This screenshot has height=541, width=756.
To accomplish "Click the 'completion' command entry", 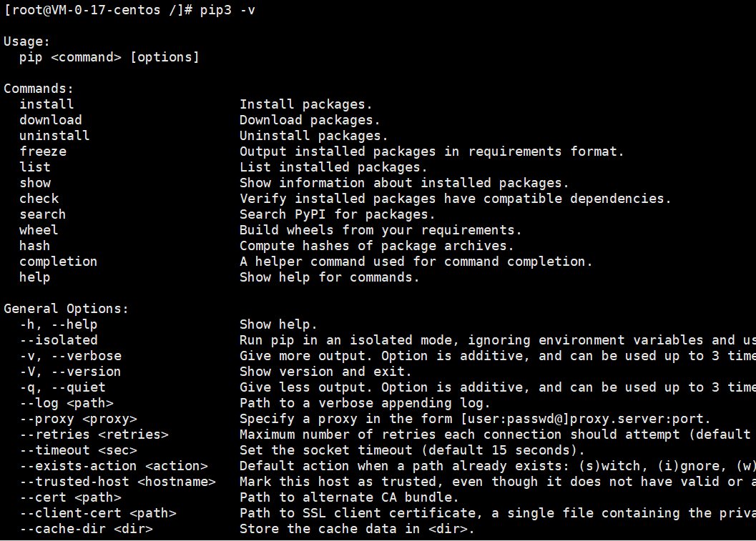I will 59,262.
